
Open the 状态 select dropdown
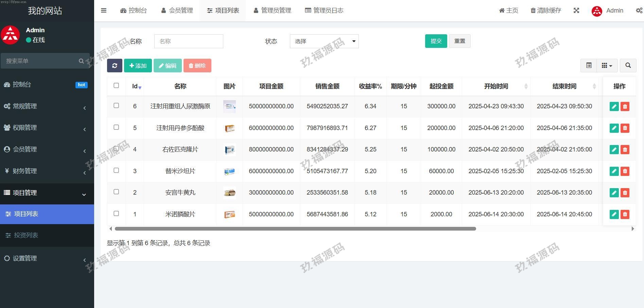tap(324, 41)
